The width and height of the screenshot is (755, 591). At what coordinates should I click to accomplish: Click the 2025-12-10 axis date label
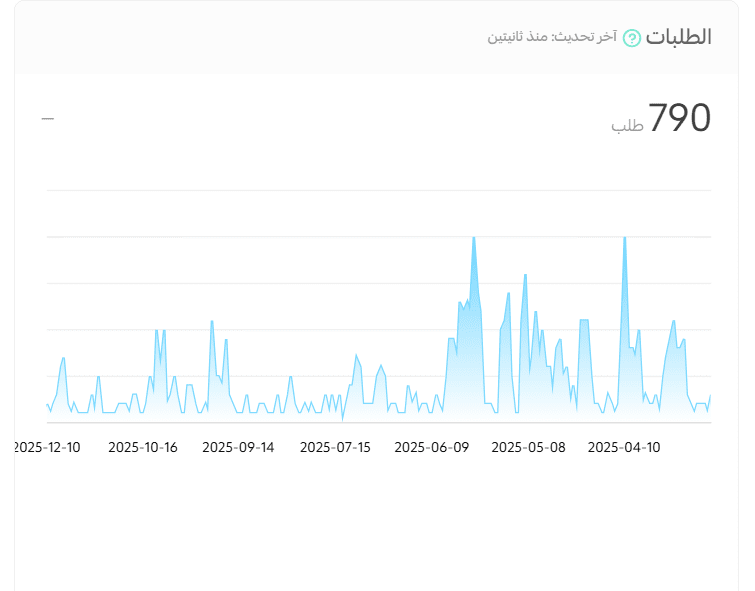[47, 447]
